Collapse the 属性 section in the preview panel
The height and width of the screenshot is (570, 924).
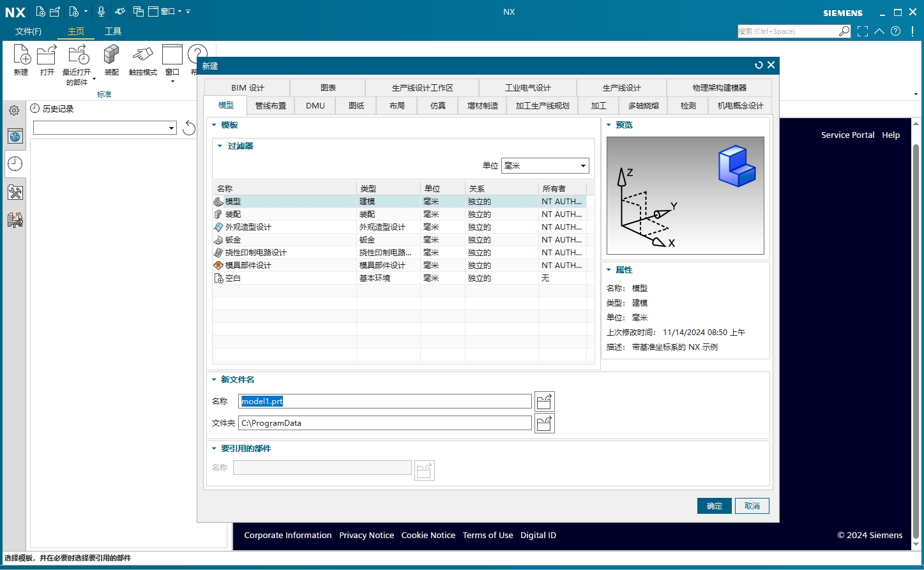[x=610, y=269]
